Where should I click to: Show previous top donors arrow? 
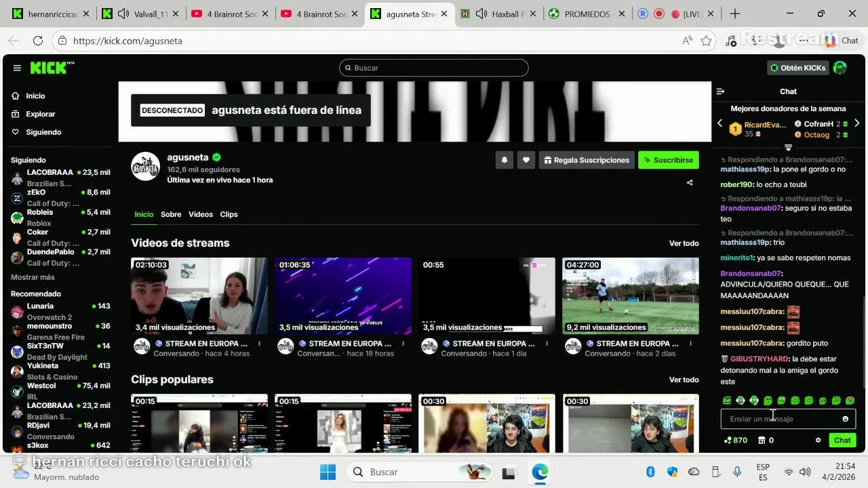[720, 123]
